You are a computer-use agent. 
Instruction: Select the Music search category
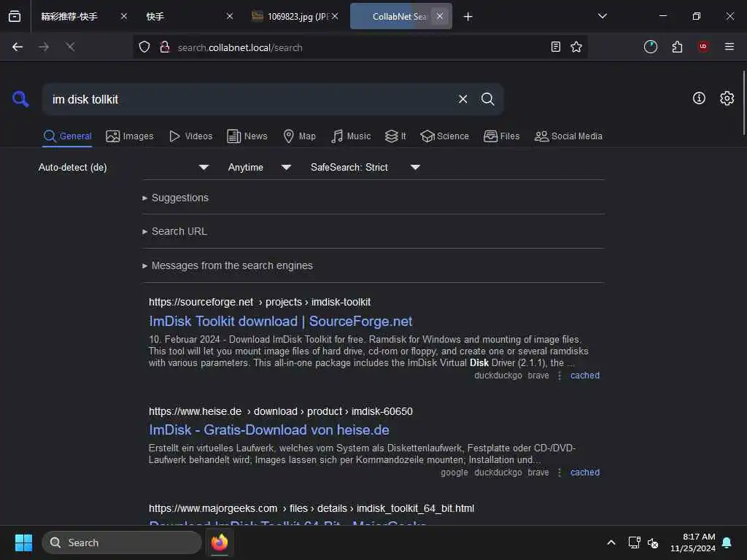tap(351, 136)
